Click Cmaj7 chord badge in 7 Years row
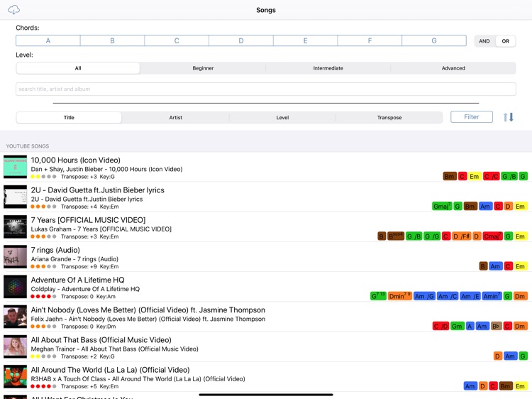The image size is (532, 399). (493, 236)
